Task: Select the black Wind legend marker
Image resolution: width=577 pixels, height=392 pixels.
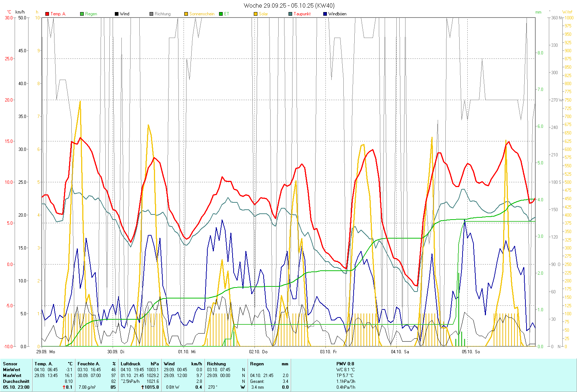Action: pos(117,14)
